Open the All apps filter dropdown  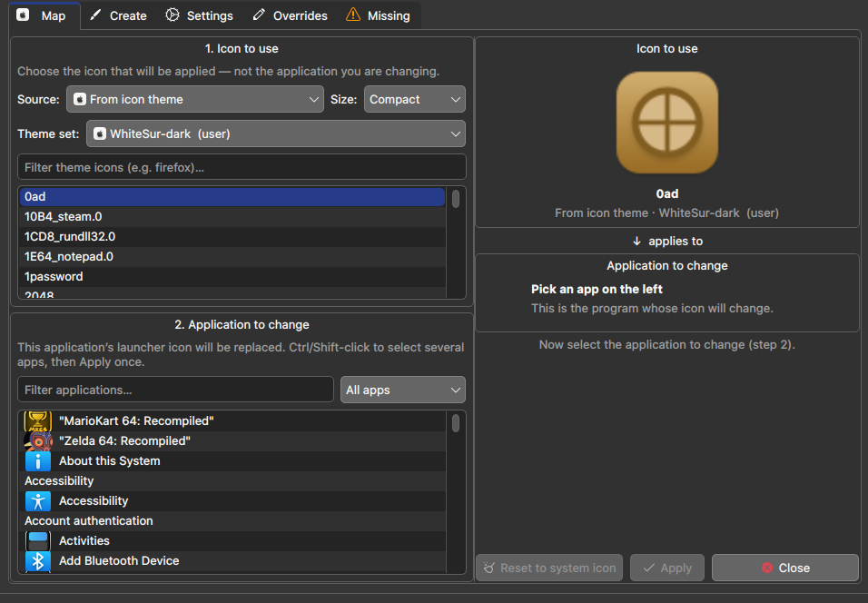click(402, 390)
